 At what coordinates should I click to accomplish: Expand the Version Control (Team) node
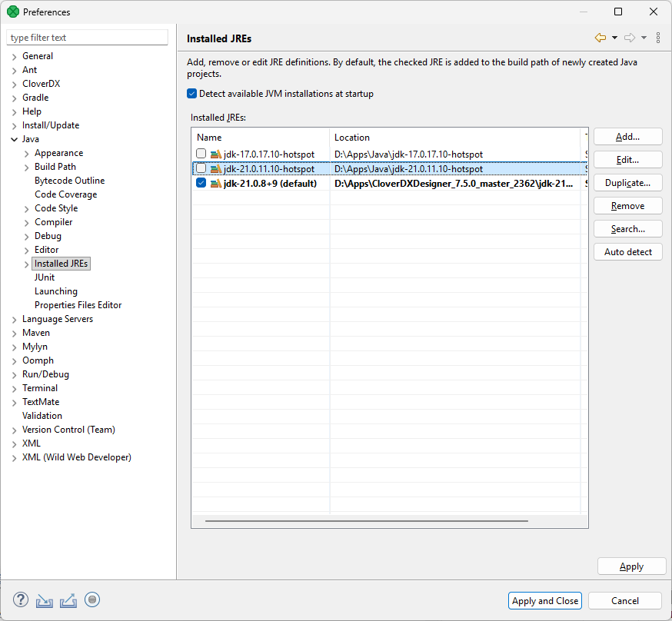coord(14,430)
